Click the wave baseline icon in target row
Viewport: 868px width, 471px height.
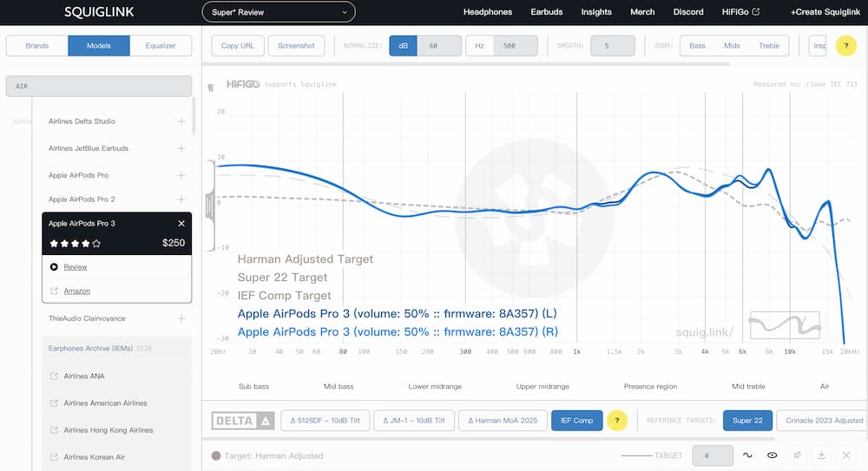746,455
